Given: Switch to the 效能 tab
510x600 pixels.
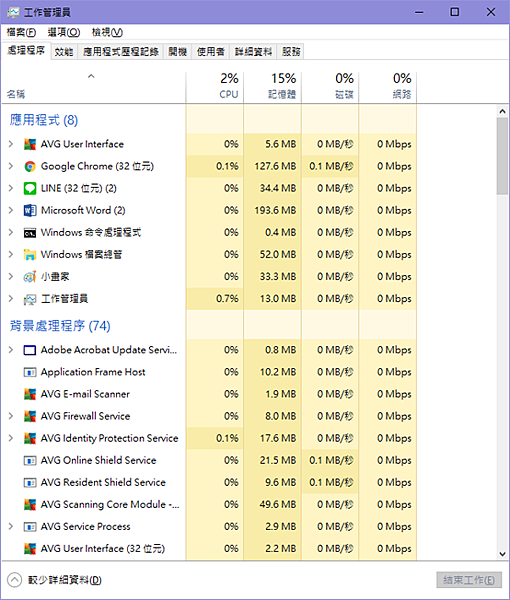Looking at the screenshot, I should [64, 52].
